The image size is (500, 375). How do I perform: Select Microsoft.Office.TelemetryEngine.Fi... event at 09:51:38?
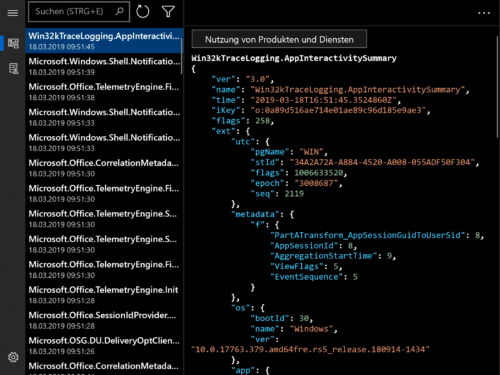[x=104, y=91]
